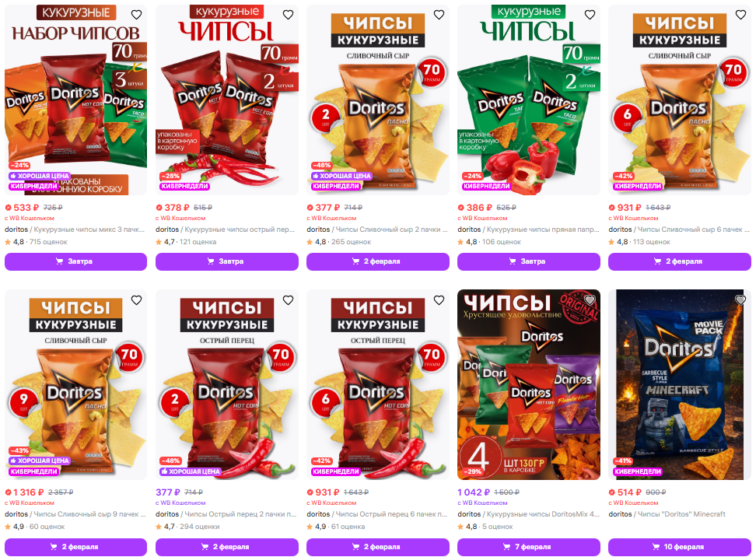This screenshot has height=557, width=756.
Task: Favorite the Doritos 3-pack mix set with heart
Action: tap(136, 15)
